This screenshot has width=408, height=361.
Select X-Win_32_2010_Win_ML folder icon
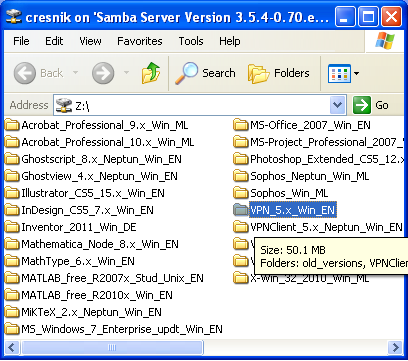[x=241, y=278]
